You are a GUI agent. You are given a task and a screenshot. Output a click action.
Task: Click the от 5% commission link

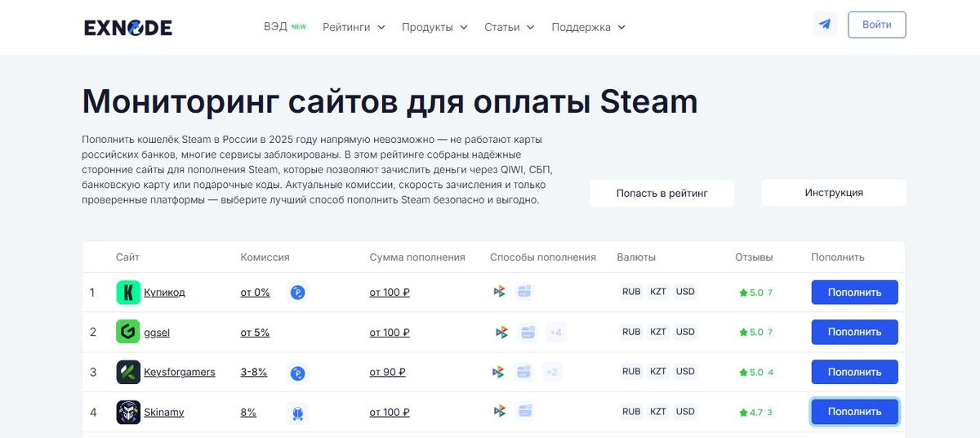(255, 333)
